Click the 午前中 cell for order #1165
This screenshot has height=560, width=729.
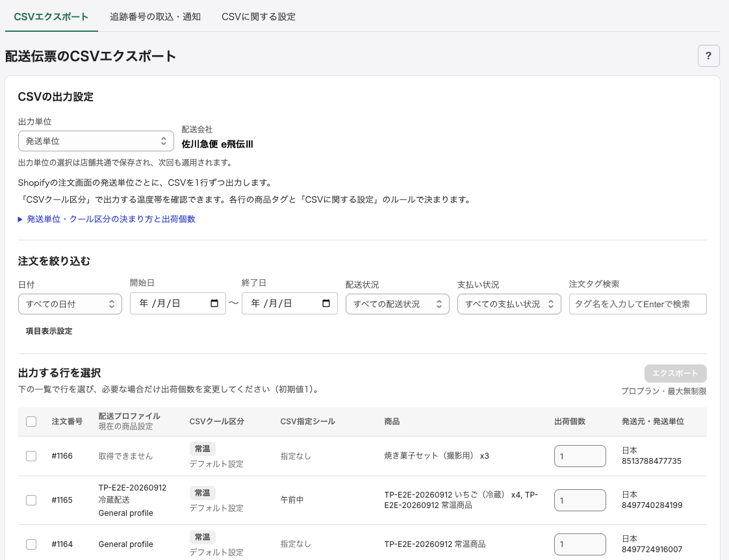292,500
